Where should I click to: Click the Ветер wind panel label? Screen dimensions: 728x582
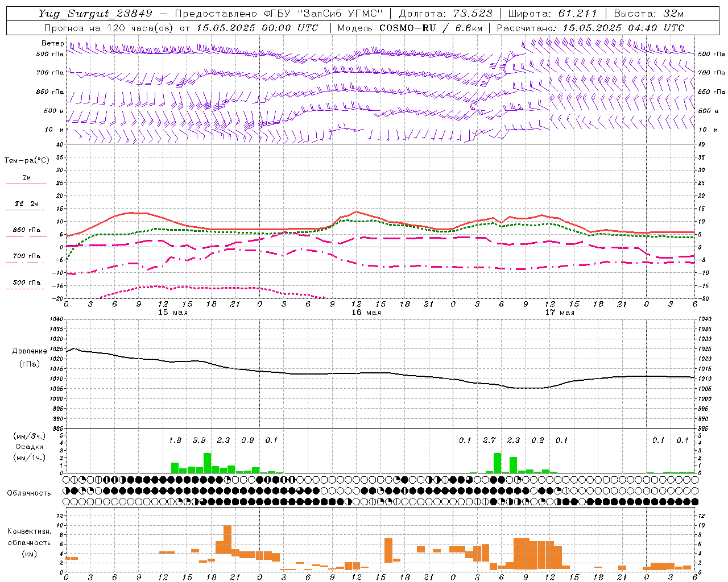coord(52,43)
